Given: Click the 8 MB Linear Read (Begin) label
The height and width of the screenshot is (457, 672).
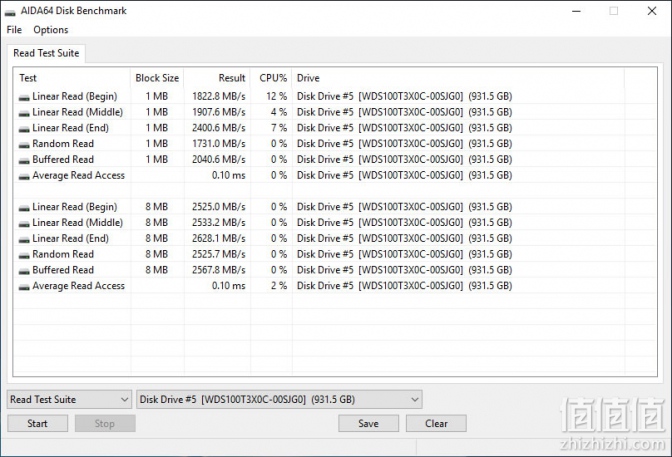Looking at the screenshot, I should (75, 207).
